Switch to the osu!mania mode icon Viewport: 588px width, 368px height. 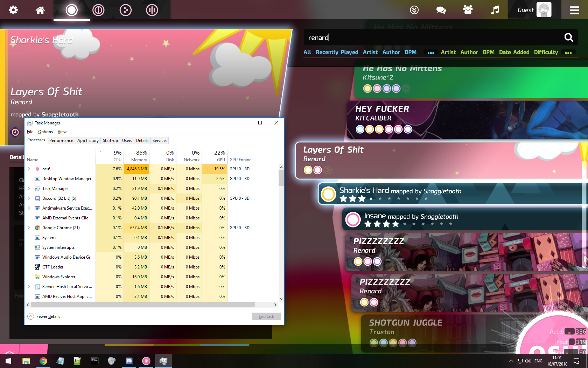click(152, 10)
